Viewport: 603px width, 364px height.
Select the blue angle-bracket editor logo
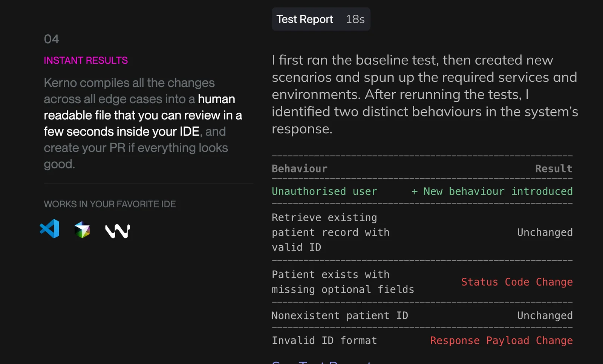pyautogui.click(x=49, y=229)
